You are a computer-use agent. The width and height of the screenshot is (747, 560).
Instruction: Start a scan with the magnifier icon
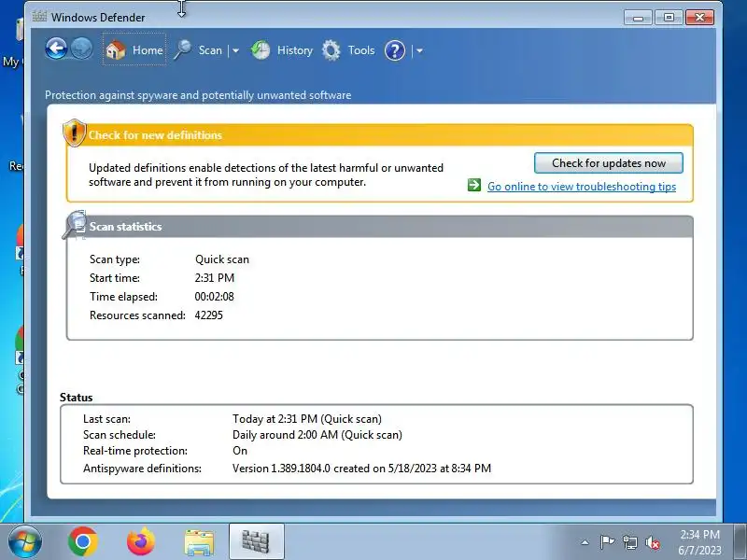[x=182, y=49]
